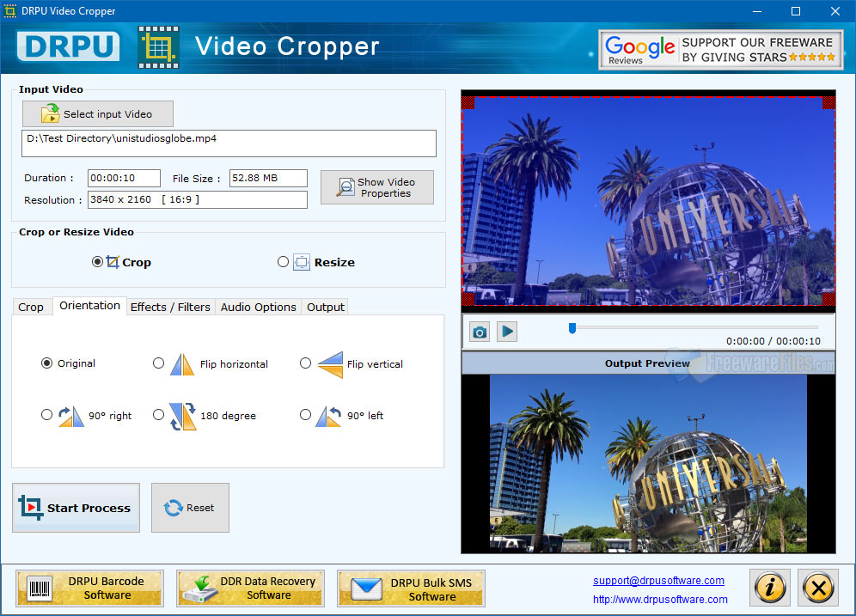The height and width of the screenshot is (616, 856).
Task: Click the Video Cropper film logo
Action: 158,47
